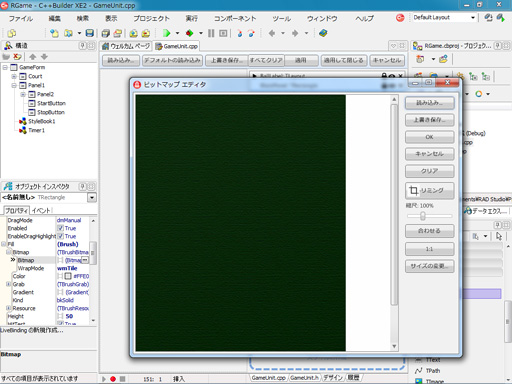
Task: Open the object selector dropdown in Object Inspector
Action: 92,197
